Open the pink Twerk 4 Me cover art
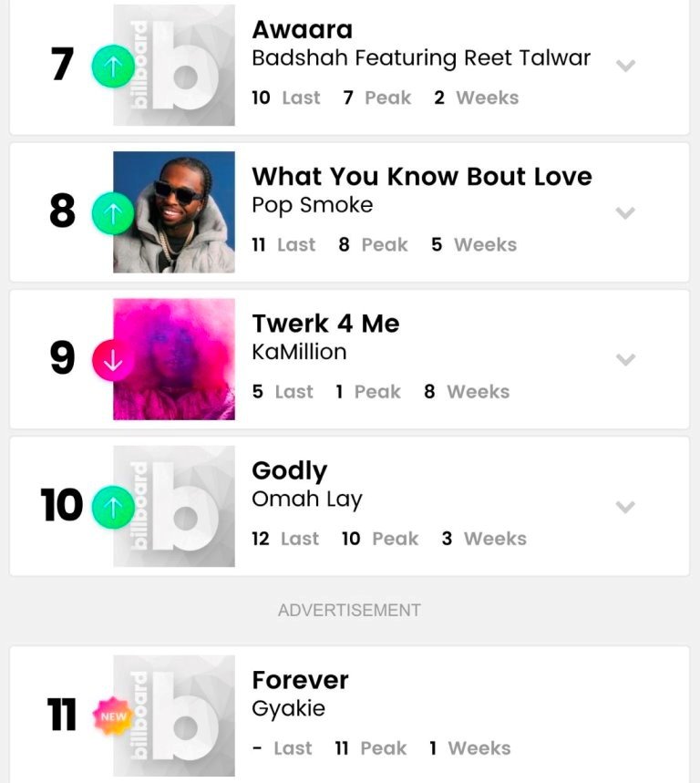The height and width of the screenshot is (783, 700). point(174,359)
